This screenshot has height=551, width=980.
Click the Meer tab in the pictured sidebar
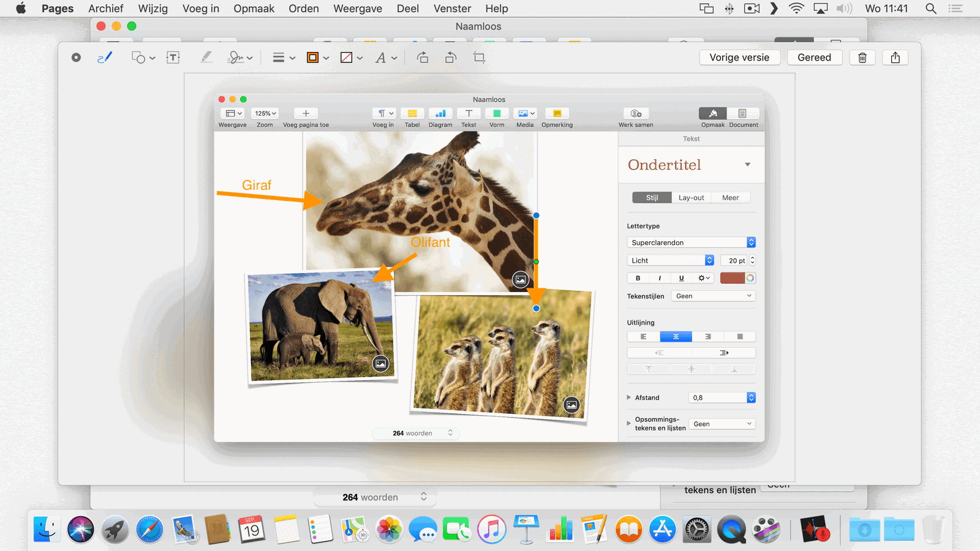[730, 198]
